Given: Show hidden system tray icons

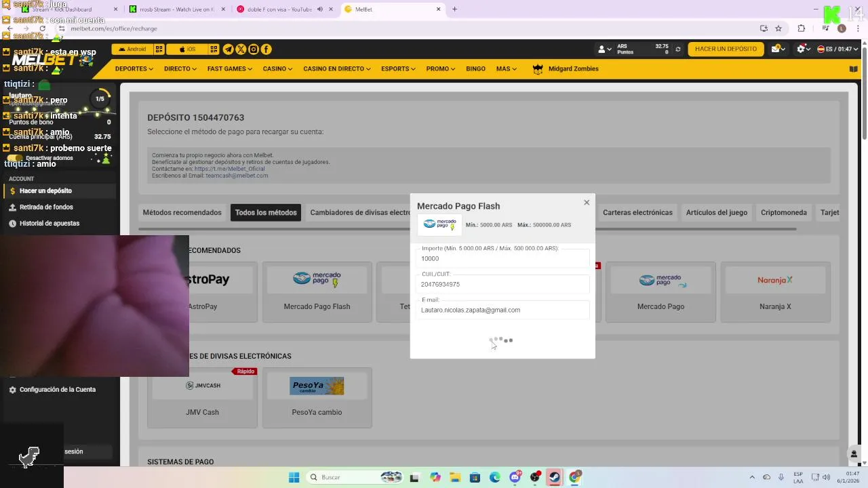Looking at the screenshot, I should click(x=752, y=477).
